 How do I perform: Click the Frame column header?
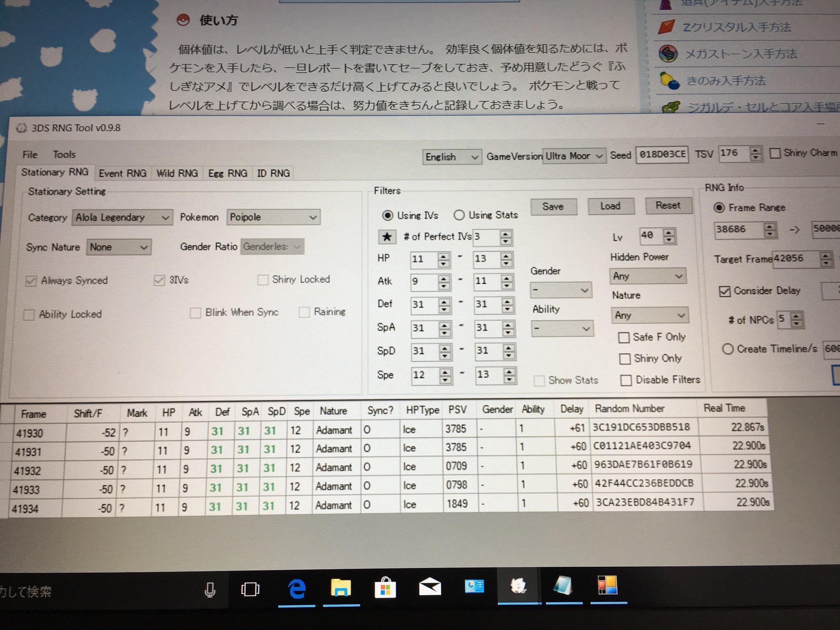pos(34,414)
